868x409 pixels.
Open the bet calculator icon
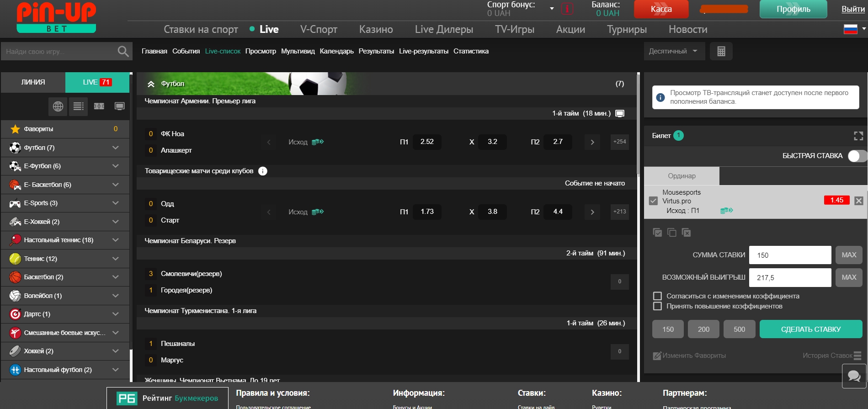[721, 51]
